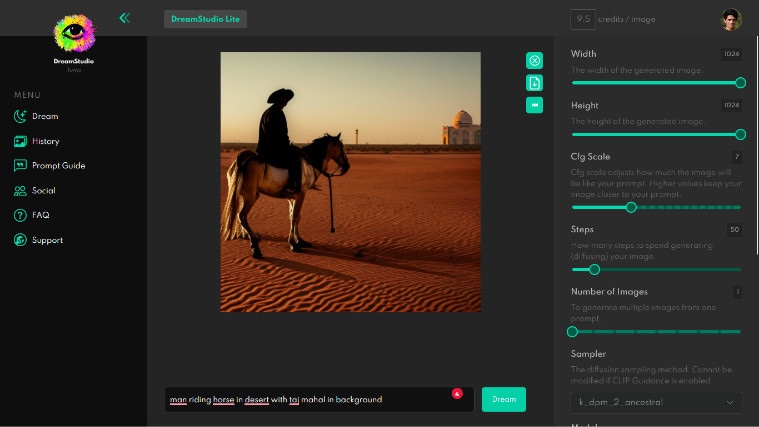Open the Social people icon
Image resolution: width=759 pixels, height=427 pixels.
tap(20, 191)
